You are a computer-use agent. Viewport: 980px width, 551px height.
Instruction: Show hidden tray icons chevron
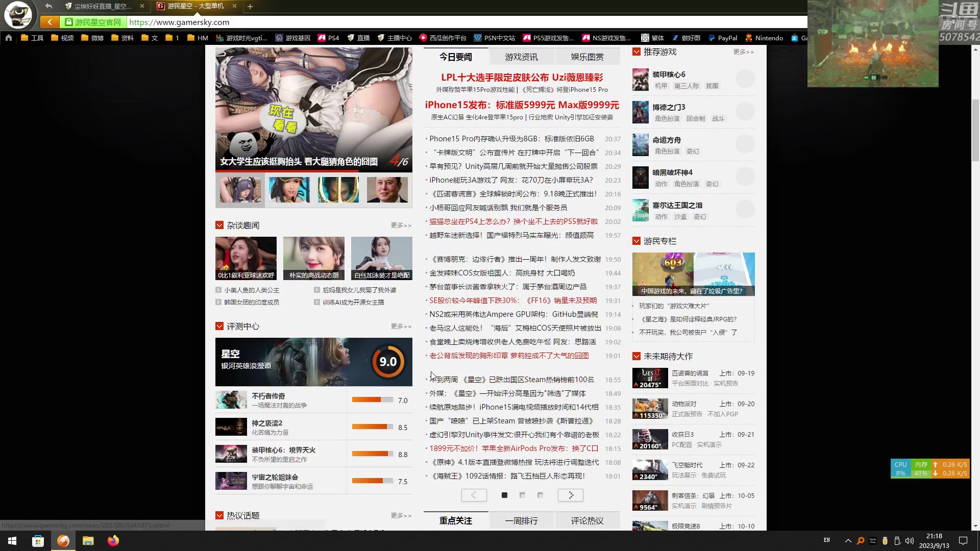848,541
